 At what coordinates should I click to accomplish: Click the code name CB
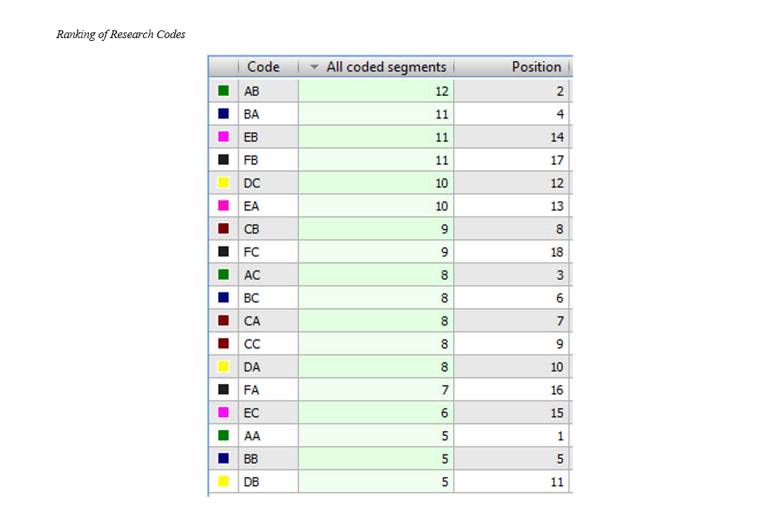(x=252, y=229)
